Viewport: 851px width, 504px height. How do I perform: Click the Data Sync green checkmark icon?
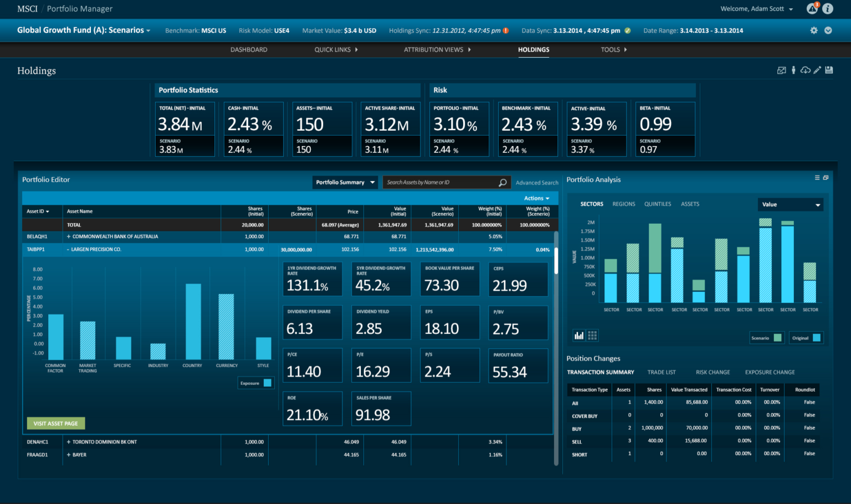click(627, 30)
